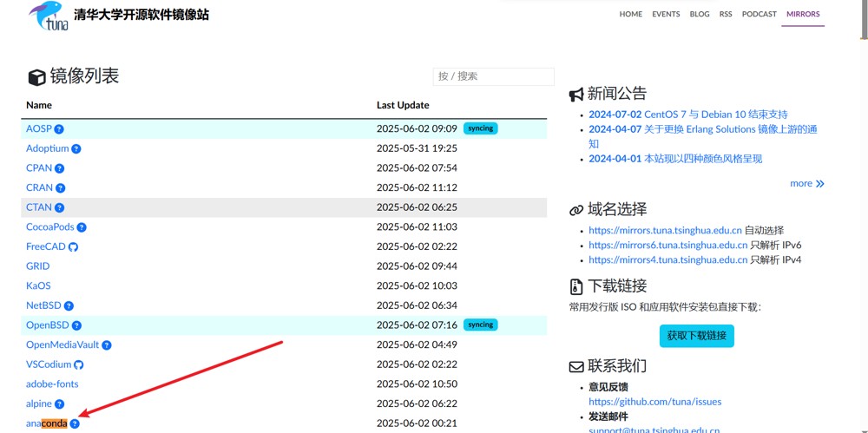
Task: Click GitHub icon next to VSCodium
Action: (79, 365)
